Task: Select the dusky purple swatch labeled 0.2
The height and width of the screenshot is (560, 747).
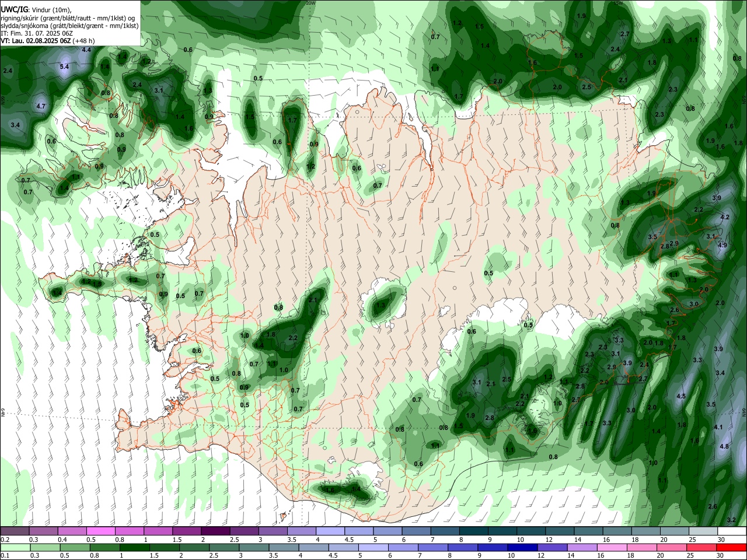Action: (15, 531)
